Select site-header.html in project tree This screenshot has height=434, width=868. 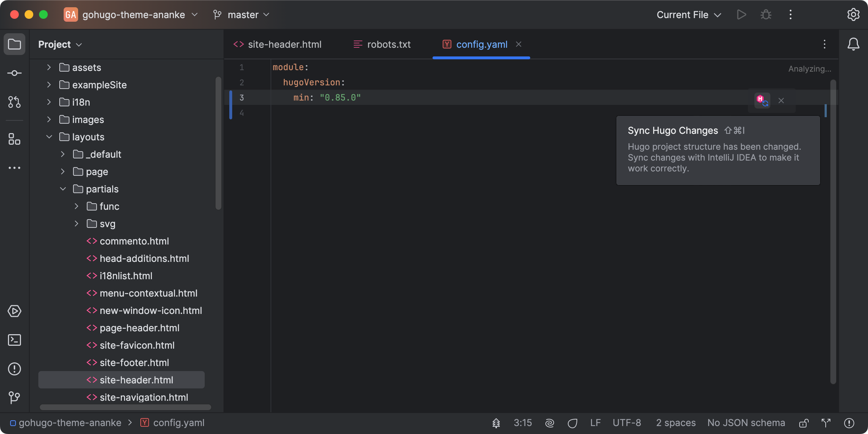point(122,380)
